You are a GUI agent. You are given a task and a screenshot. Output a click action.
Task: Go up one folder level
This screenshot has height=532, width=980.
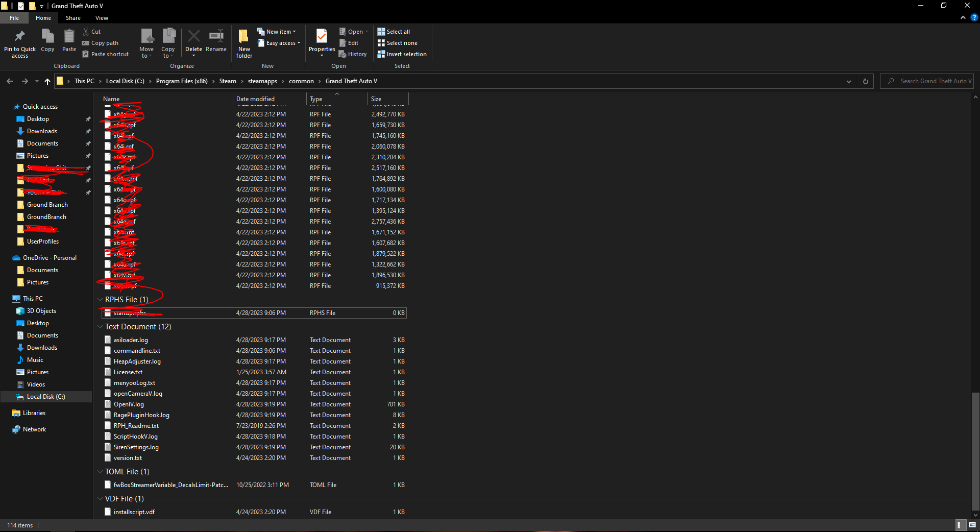[x=47, y=81]
